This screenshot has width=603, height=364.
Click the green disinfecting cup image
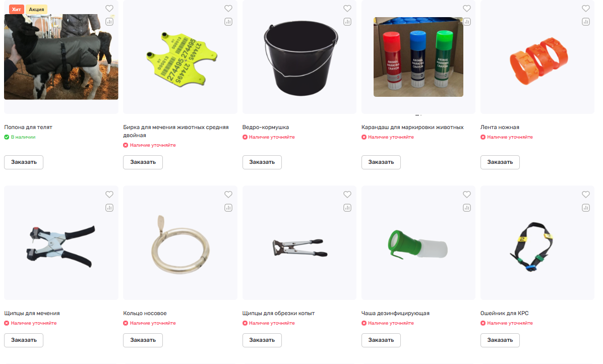click(417, 245)
